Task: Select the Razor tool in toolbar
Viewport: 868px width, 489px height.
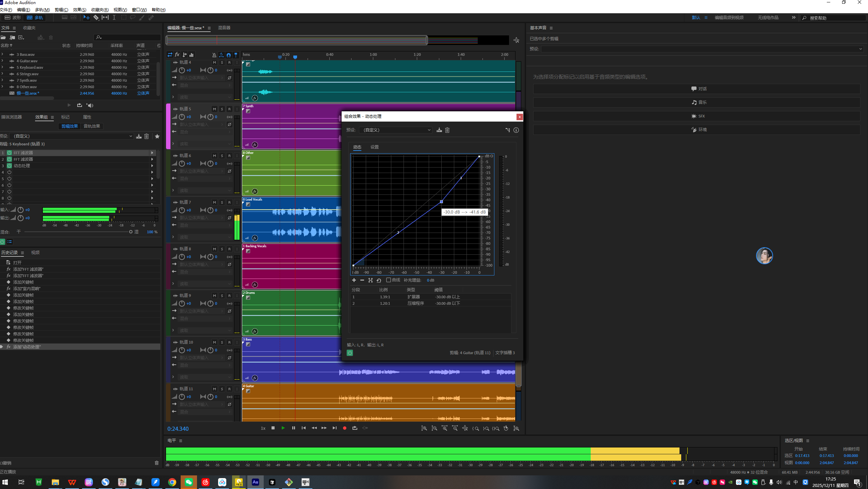Action: [x=96, y=18]
